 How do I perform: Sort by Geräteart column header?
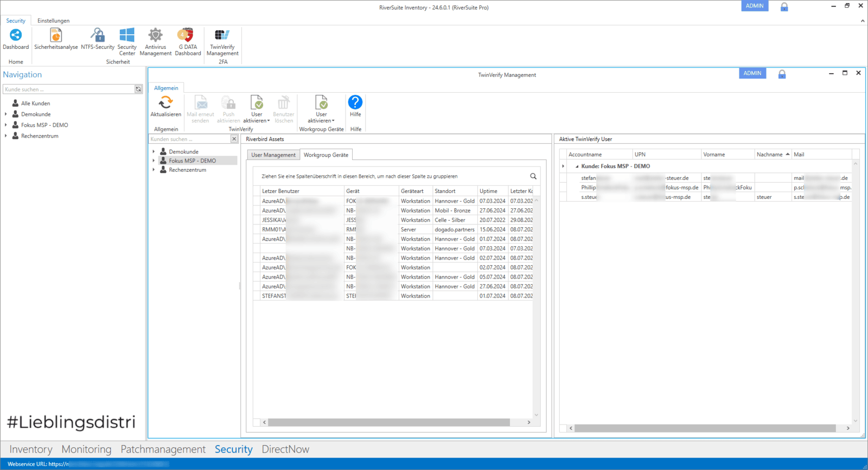point(416,191)
